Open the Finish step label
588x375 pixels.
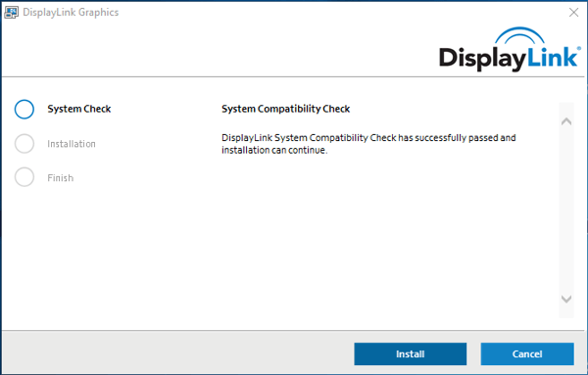[61, 178]
